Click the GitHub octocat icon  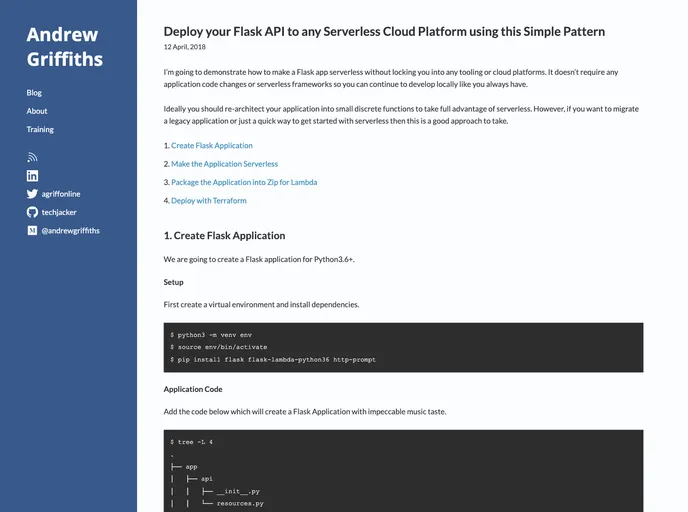point(32,212)
